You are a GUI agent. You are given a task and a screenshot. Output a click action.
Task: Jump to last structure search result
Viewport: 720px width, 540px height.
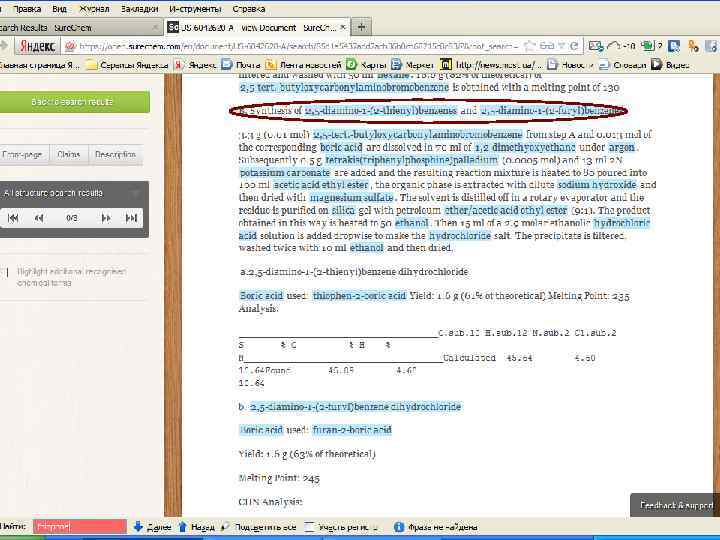pyautogui.click(x=131, y=218)
